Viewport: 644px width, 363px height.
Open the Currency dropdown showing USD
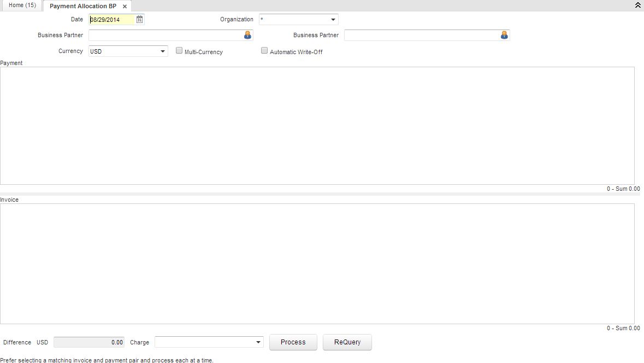pyautogui.click(x=163, y=51)
